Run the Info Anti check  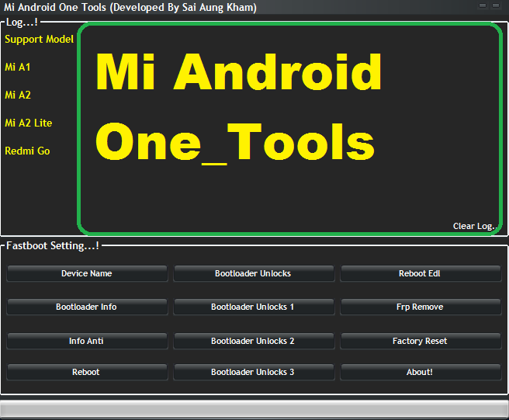coord(87,341)
